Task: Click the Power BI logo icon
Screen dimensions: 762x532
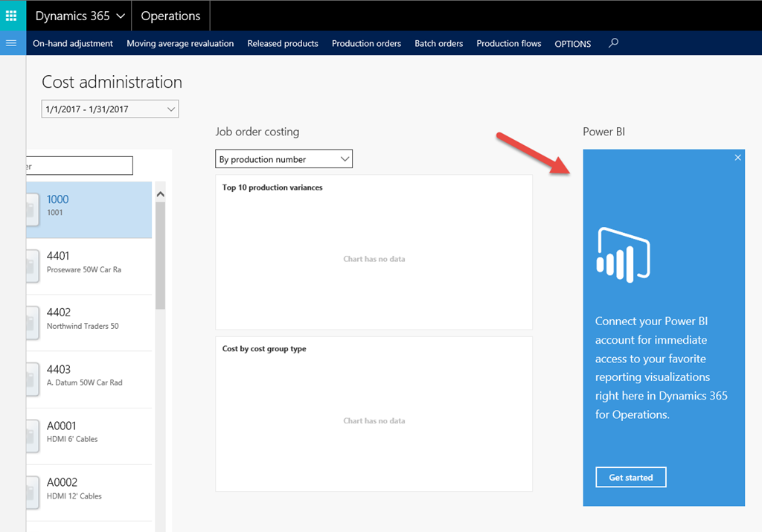Action: (624, 254)
